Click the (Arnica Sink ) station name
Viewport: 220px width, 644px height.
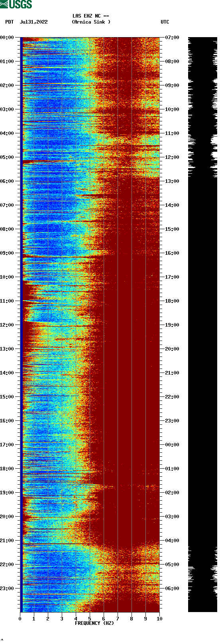91,22
